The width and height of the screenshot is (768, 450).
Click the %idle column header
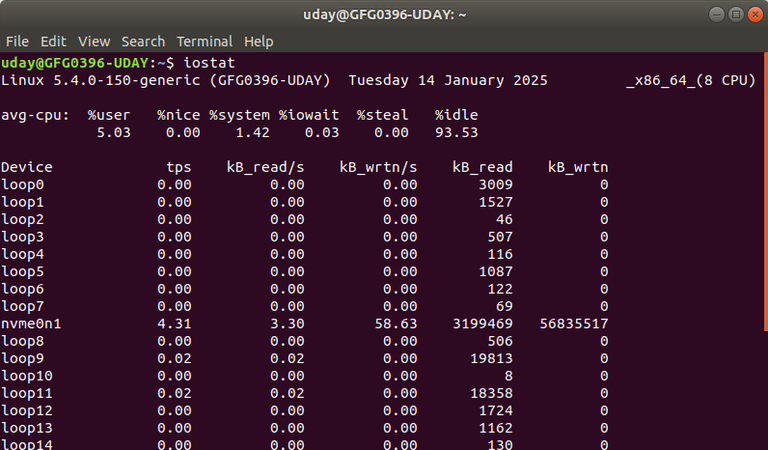(x=456, y=115)
